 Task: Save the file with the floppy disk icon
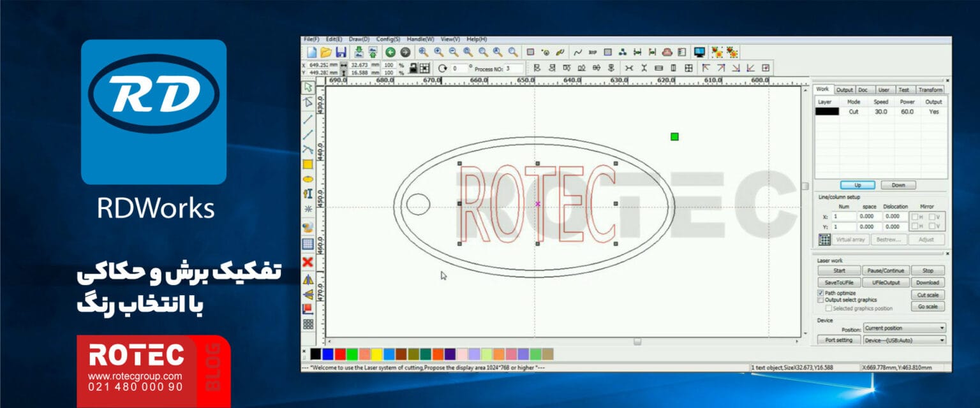(x=341, y=52)
